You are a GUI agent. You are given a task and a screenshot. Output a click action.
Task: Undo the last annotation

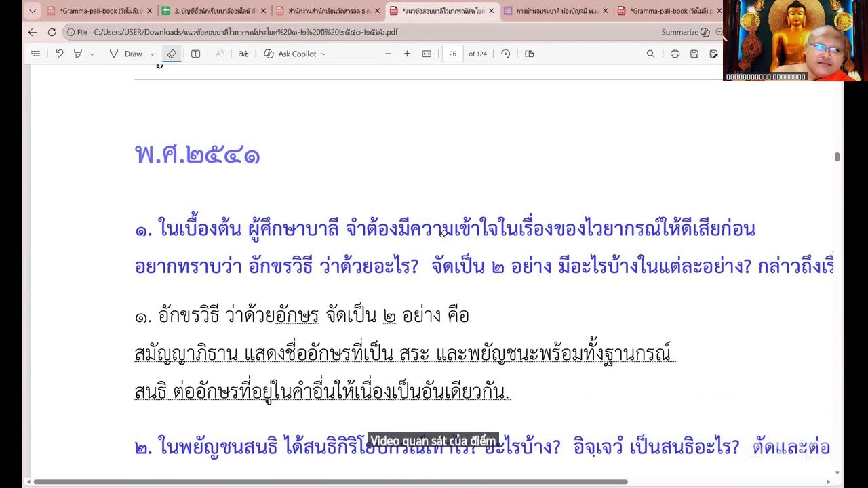tap(60, 54)
